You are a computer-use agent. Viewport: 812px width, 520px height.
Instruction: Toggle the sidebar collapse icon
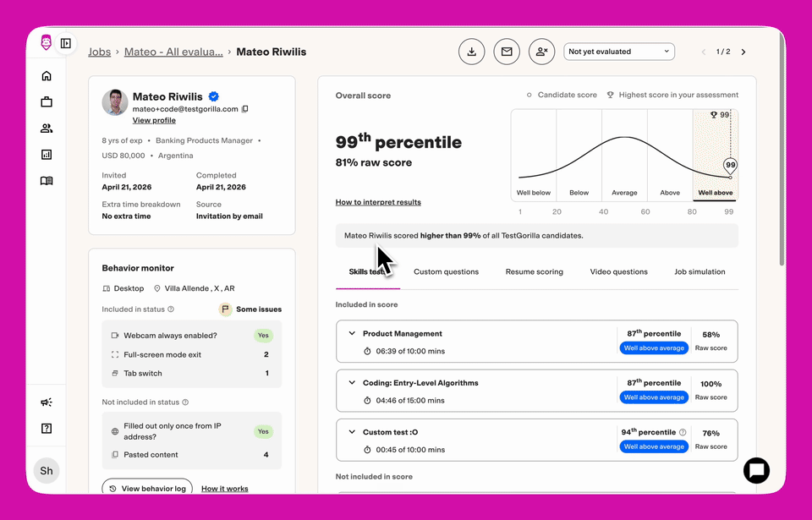click(x=66, y=43)
